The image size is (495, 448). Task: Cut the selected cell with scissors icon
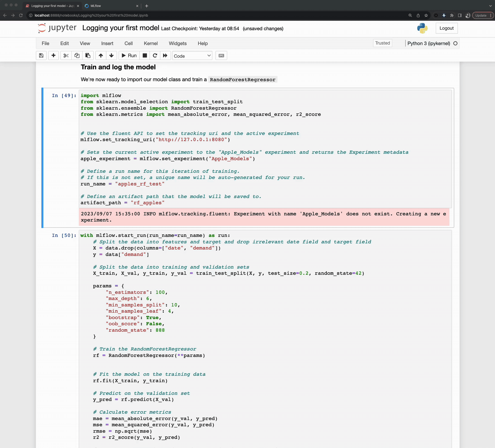point(66,56)
